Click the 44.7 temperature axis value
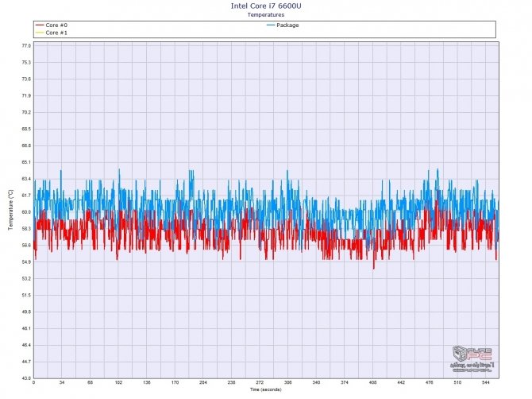Viewport: 532px width, 399px height. (x=26, y=362)
